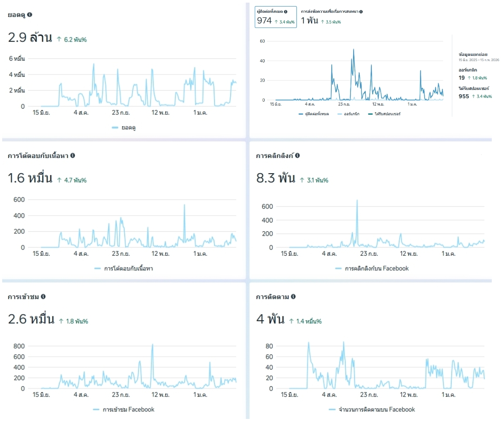Screen dimensions: 504x422
Task: Click info icon beside ผู้ติดต่อทั้งหมด
Action: click(286, 12)
